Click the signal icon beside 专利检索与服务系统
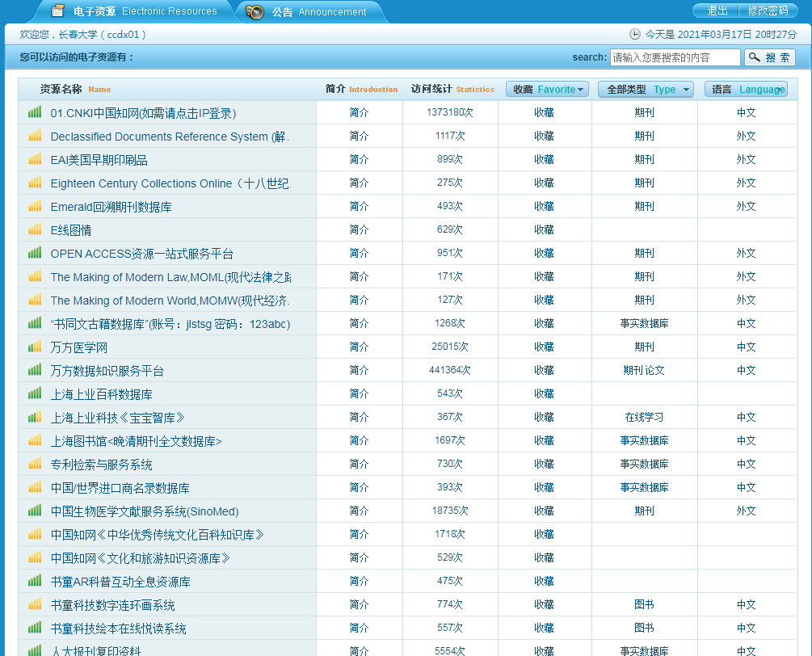 tap(35, 465)
